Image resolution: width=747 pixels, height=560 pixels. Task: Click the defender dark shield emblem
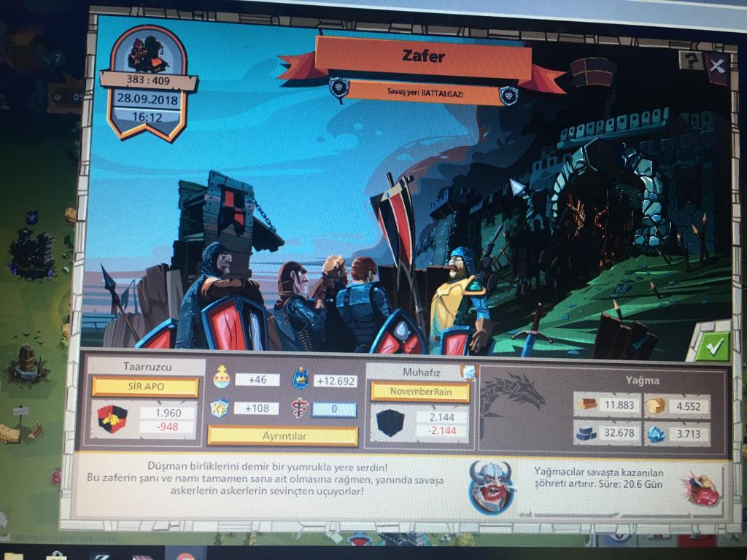click(x=390, y=423)
